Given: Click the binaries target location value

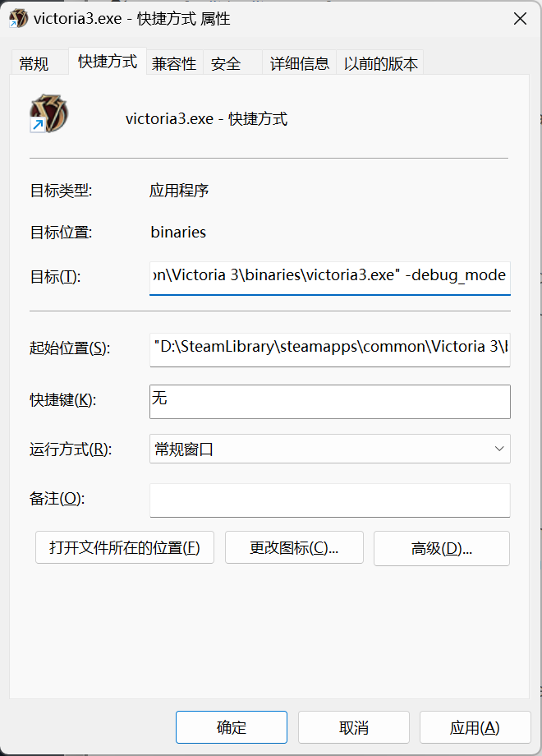Looking at the screenshot, I should point(178,233).
